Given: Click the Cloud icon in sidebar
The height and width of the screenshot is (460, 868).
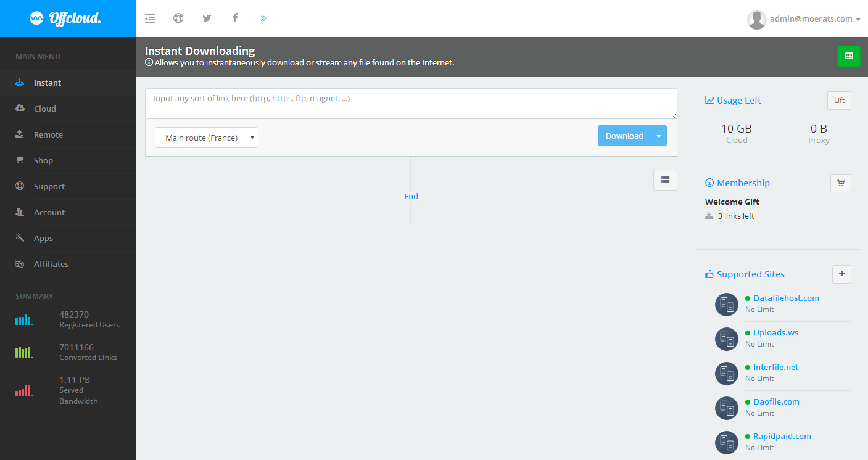Looking at the screenshot, I should click(x=20, y=109).
